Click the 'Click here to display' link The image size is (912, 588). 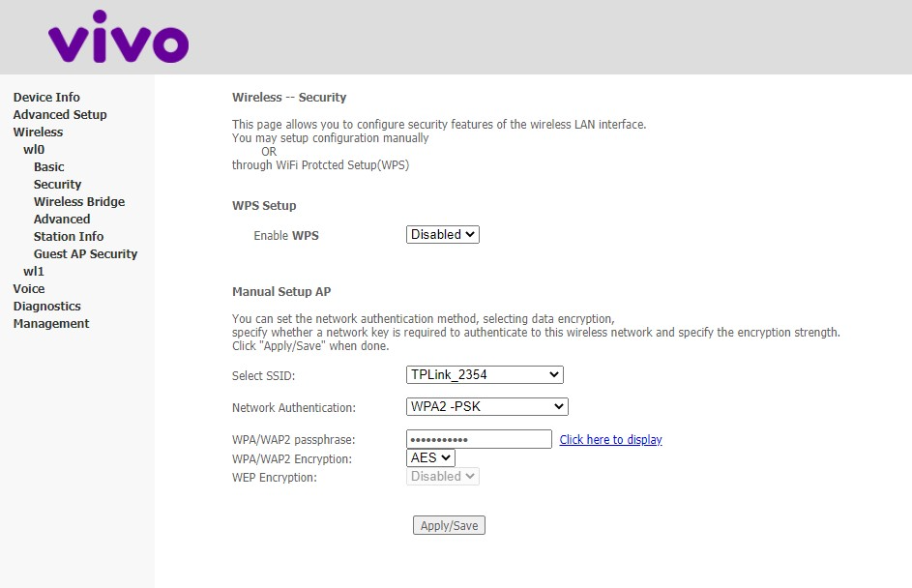[610, 440]
